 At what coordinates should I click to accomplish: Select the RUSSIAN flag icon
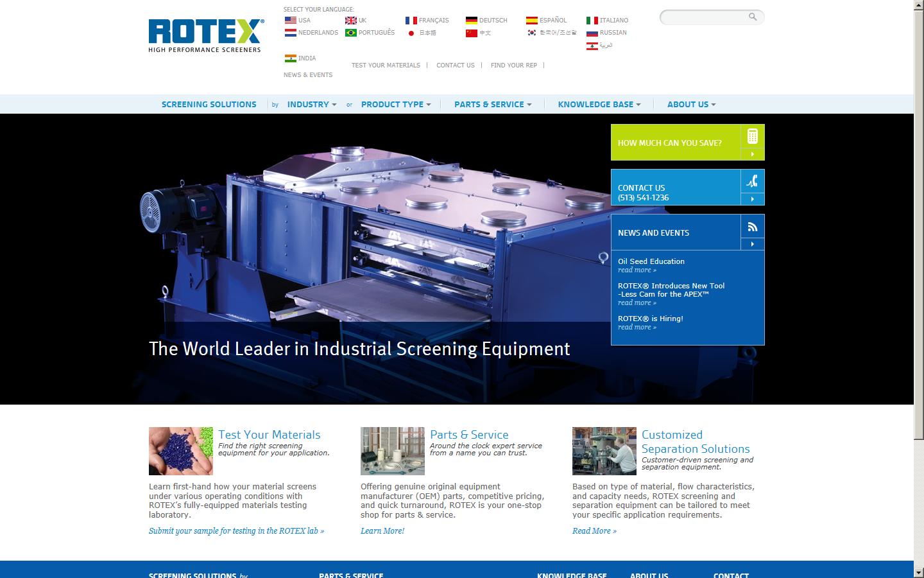(x=592, y=33)
